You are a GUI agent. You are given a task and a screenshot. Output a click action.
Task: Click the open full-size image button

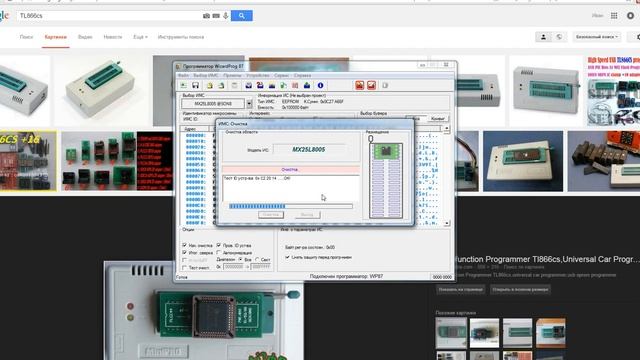point(520,289)
